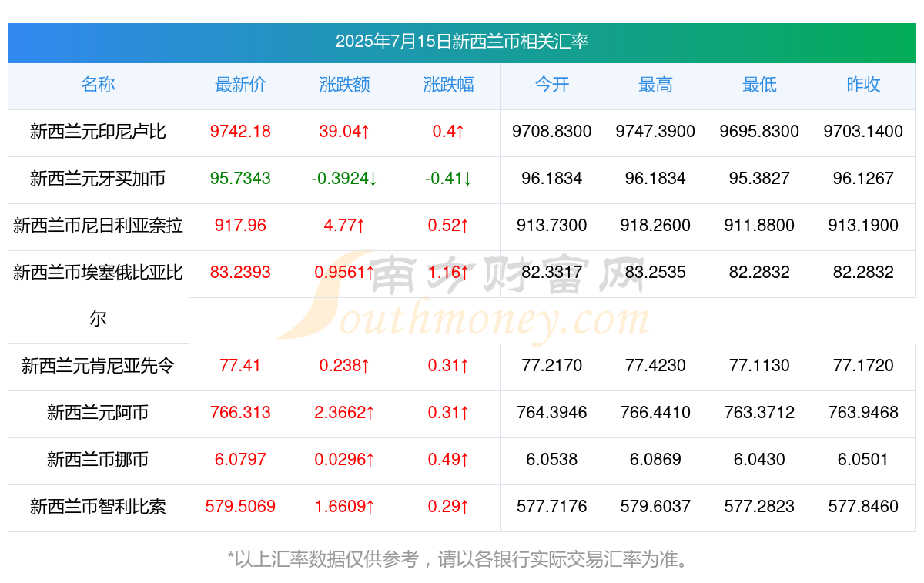Click the row name 新西兰元印尼卢比
The height and width of the screenshot is (583, 924).
click(x=98, y=132)
